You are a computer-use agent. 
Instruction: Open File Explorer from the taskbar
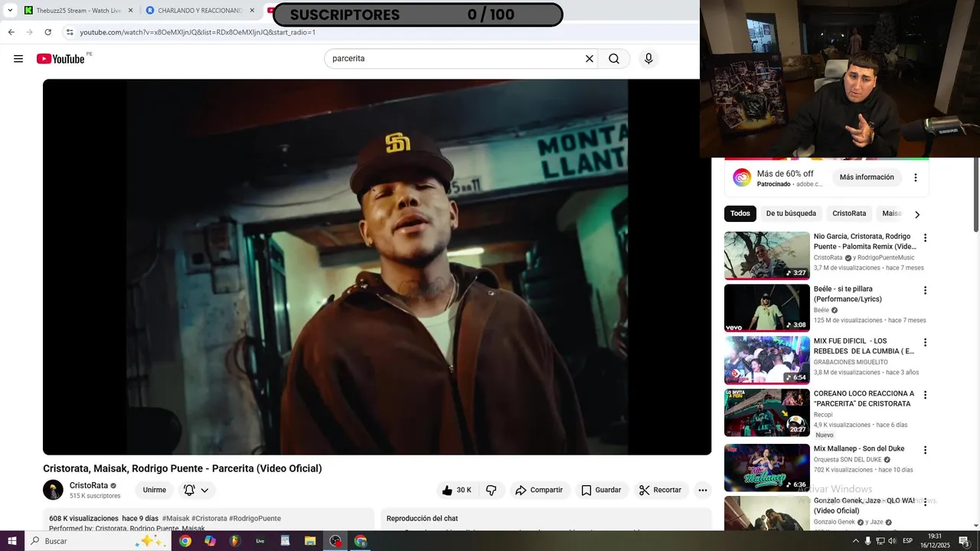310,541
